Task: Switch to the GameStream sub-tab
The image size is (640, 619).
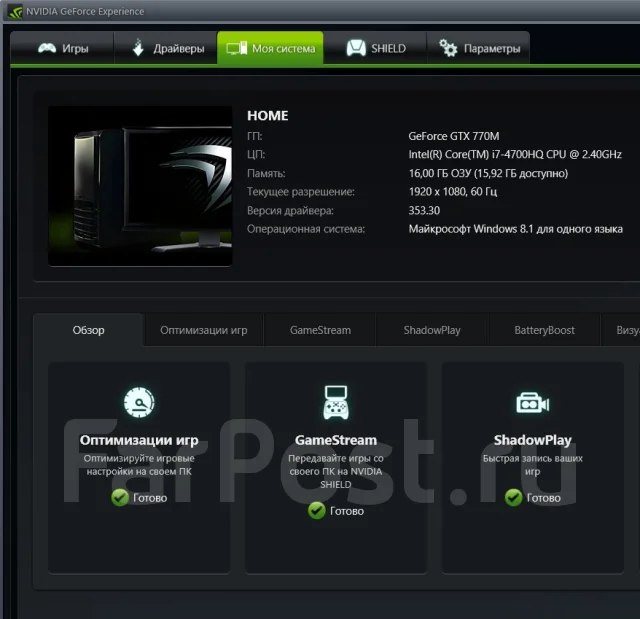Action: (x=320, y=330)
